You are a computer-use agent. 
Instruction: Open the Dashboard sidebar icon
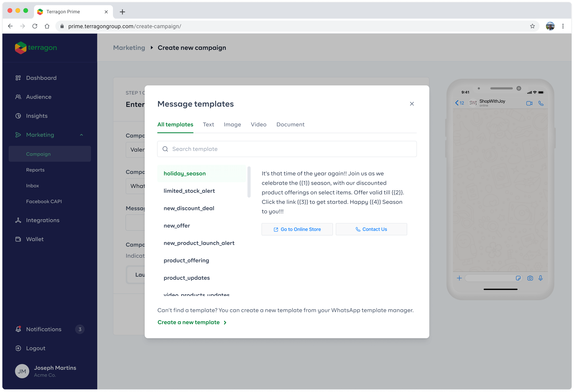[18, 78]
